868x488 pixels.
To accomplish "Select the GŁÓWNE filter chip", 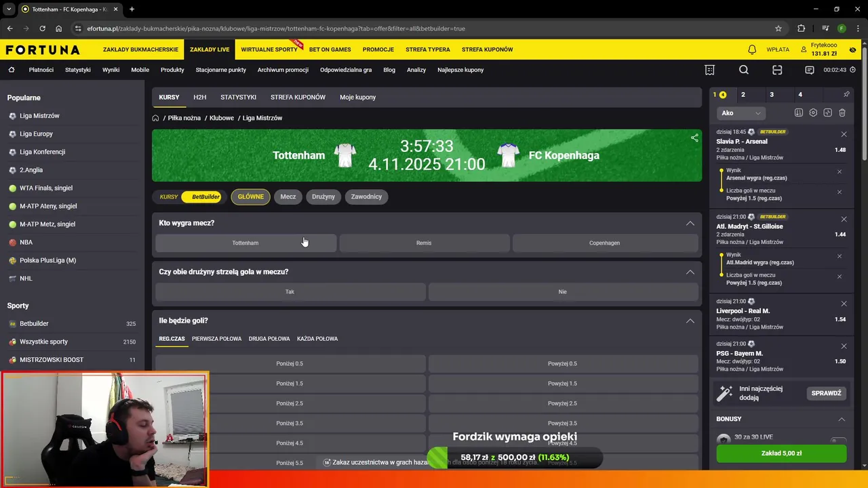I will click(250, 197).
